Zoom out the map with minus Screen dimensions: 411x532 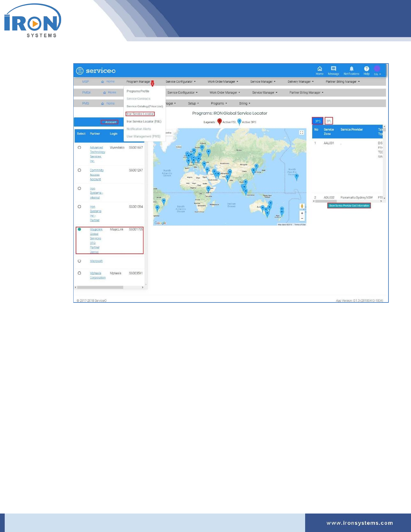pos(302,218)
